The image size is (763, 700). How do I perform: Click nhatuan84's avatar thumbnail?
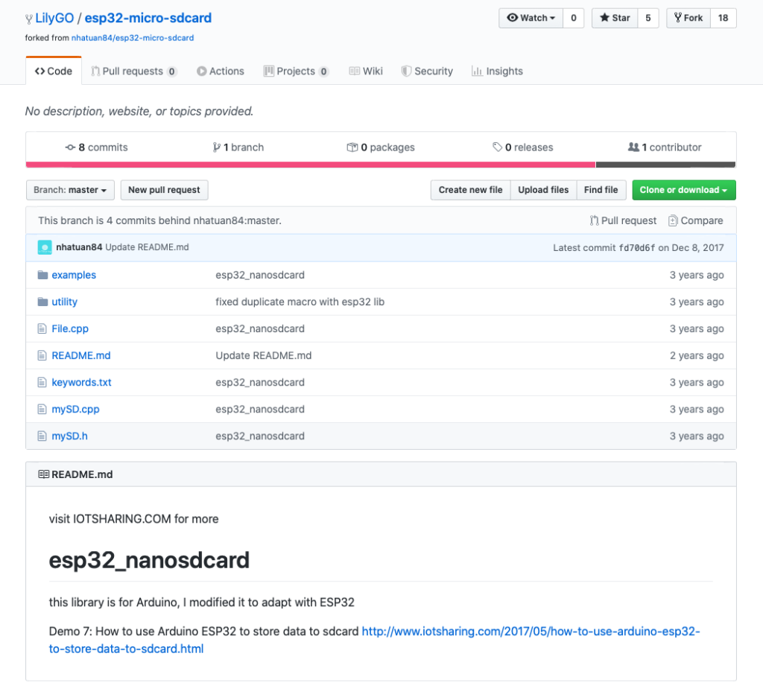click(45, 247)
